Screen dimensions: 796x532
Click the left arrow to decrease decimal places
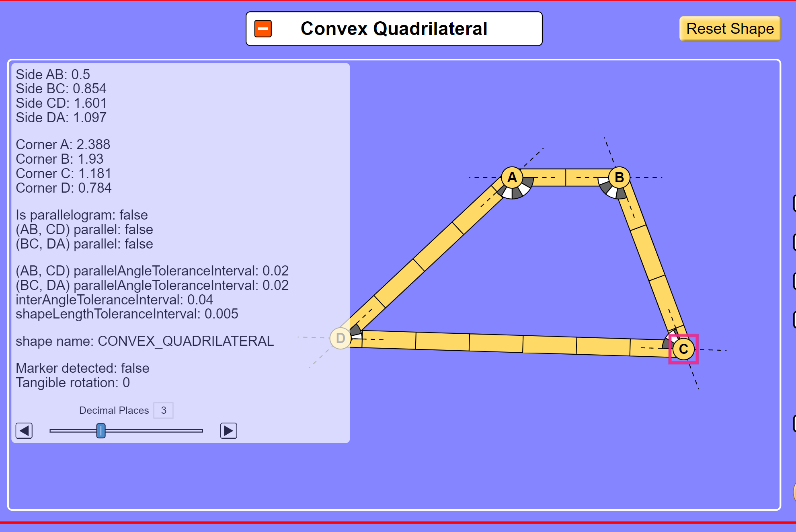tap(24, 431)
